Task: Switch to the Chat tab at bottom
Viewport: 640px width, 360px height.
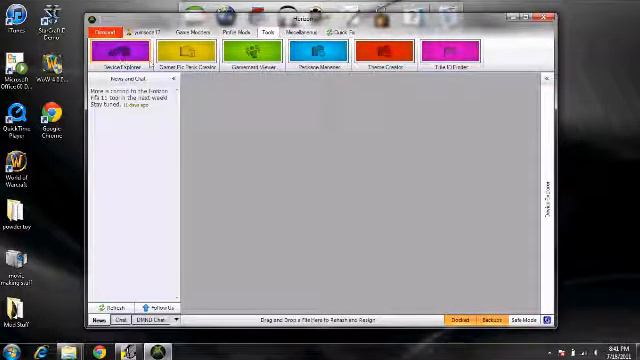Action: [x=121, y=320]
